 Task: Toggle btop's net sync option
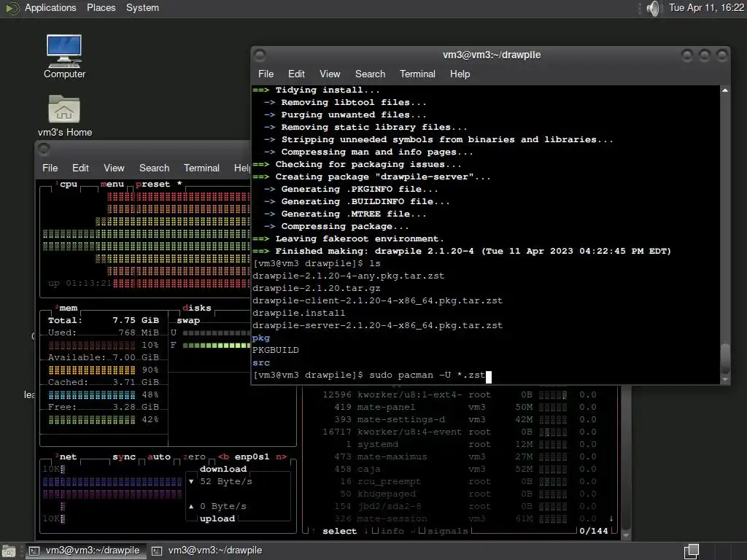coord(124,456)
